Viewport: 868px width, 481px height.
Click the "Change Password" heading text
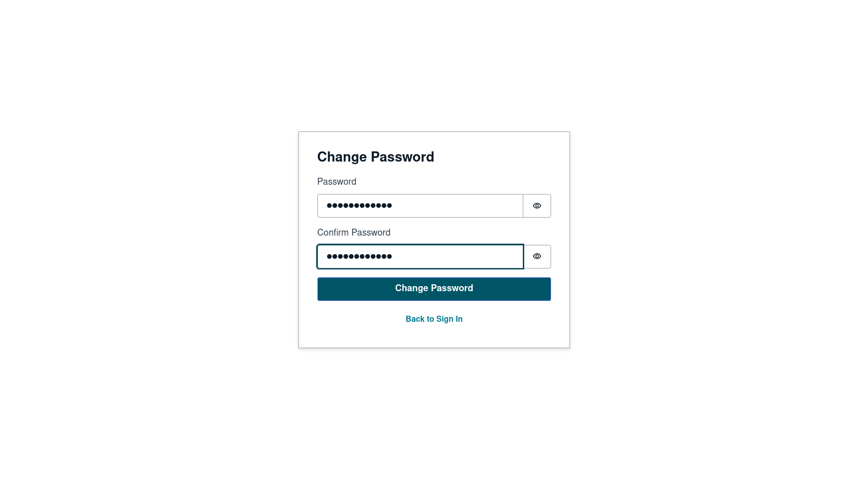coord(375,157)
